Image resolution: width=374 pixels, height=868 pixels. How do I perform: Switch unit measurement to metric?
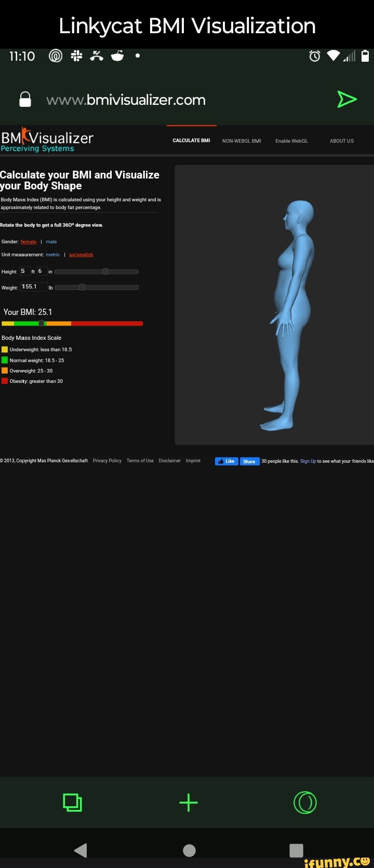coord(53,255)
